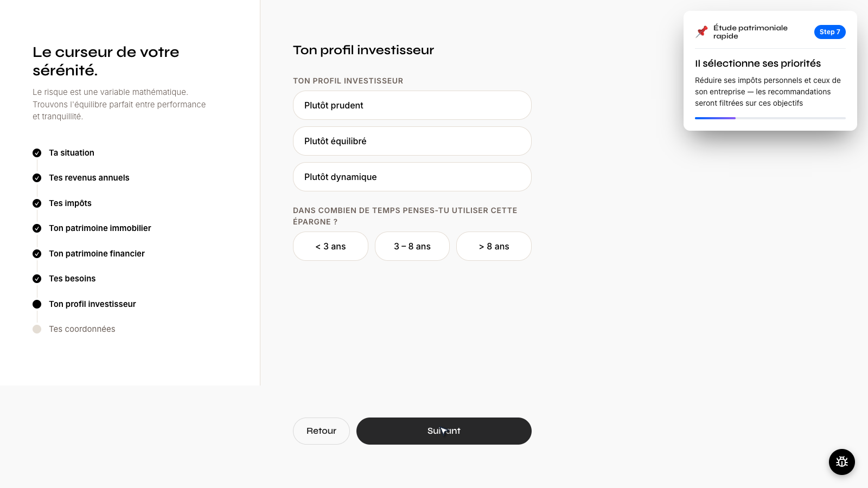Click the checkmark beside Ton patrimoine financier
The height and width of the screenshot is (488, 868).
[37, 254]
